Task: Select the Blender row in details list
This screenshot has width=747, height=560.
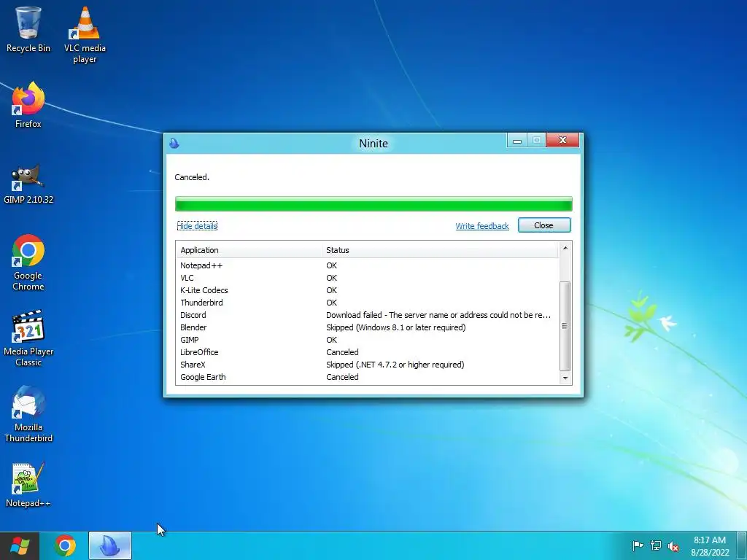Action: click(367, 327)
